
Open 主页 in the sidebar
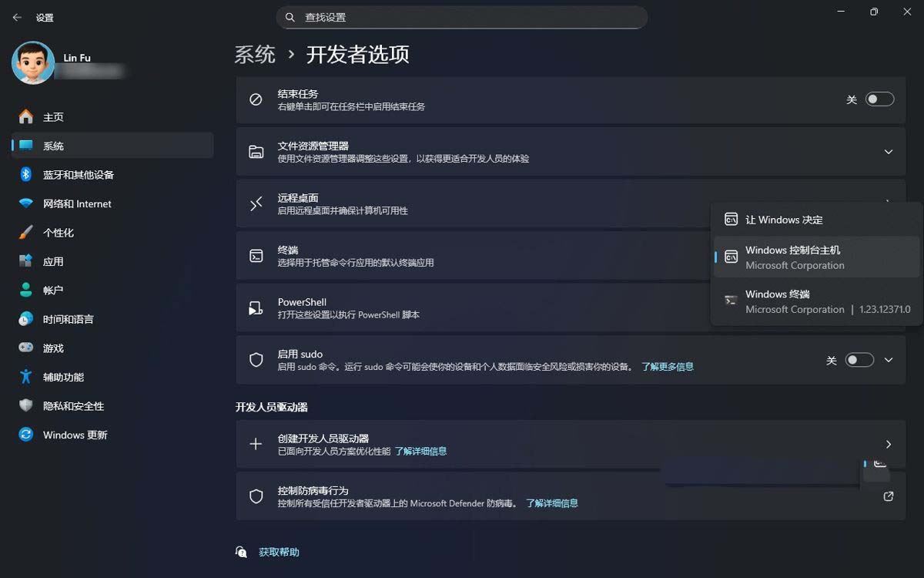point(112,117)
